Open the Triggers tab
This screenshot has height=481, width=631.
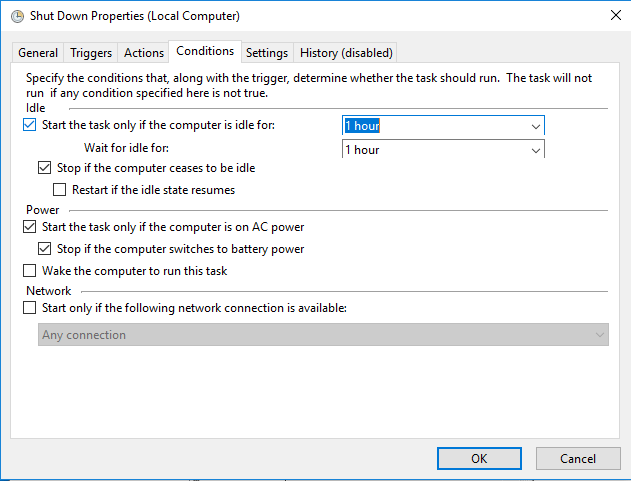[x=91, y=53]
